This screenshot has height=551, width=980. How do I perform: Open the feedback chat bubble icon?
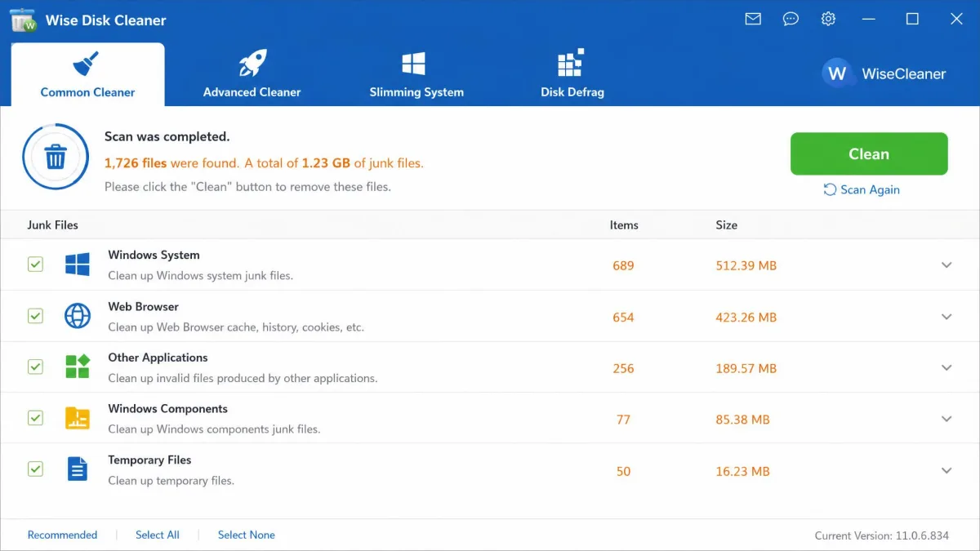(791, 19)
